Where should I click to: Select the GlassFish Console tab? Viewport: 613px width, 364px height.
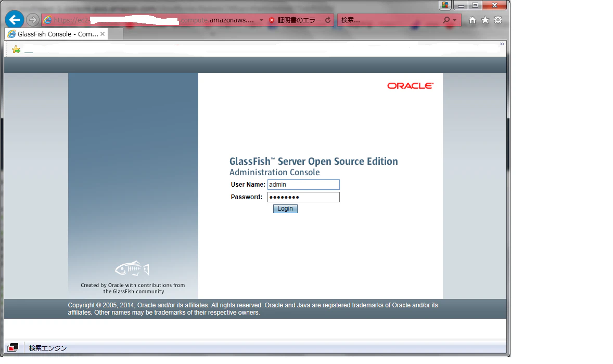pyautogui.click(x=56, y=34)
